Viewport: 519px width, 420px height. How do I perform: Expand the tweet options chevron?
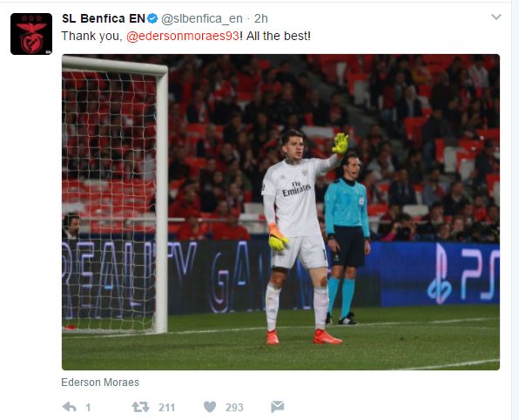coord(495,17)
